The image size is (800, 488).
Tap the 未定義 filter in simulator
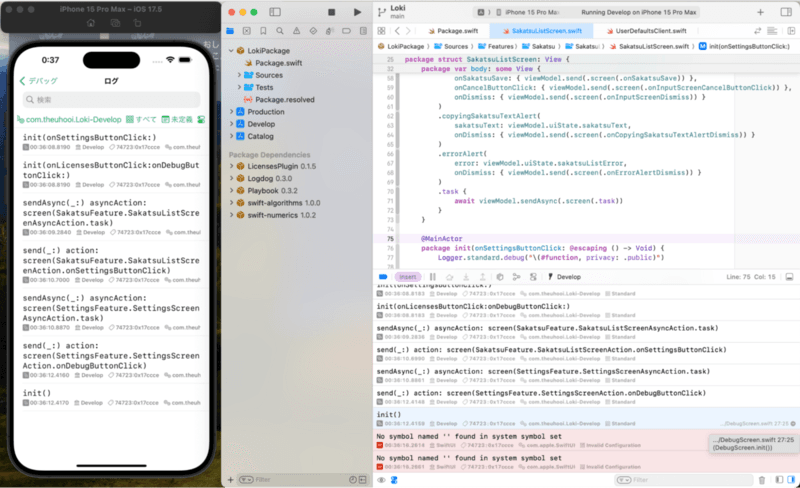[x=177, y=119]
